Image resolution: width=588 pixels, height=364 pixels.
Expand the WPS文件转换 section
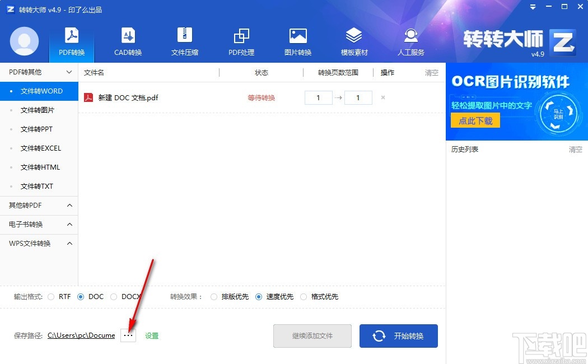click(x=39, y=243)
